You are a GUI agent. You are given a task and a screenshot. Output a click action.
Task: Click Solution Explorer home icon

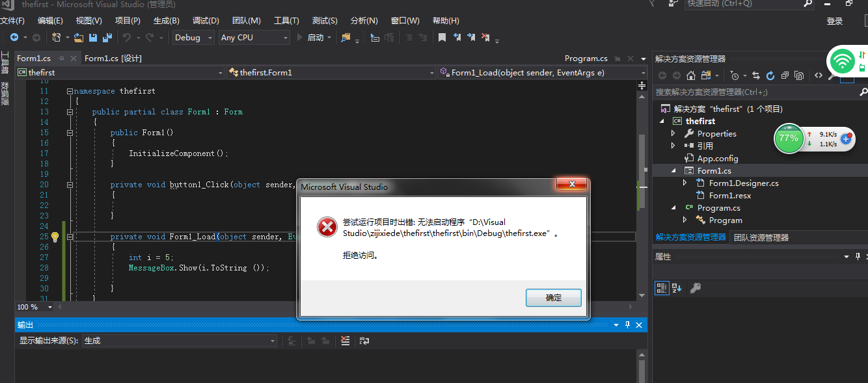click(x=691, y=75)
